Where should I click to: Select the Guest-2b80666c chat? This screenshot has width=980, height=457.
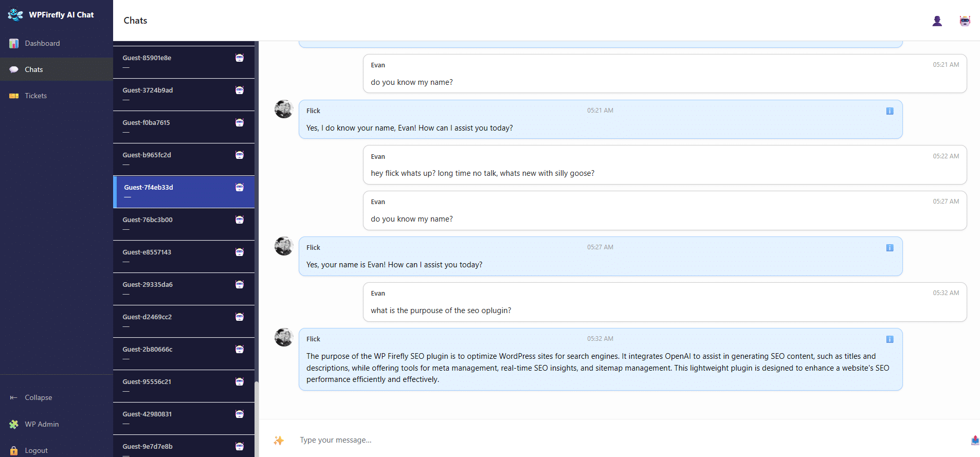pos(184,354)
